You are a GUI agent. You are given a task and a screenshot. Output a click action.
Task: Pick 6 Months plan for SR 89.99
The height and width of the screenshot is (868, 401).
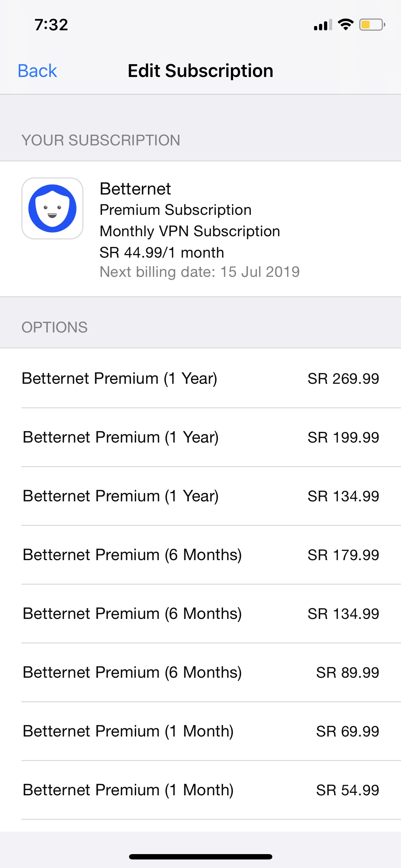click(200, 672)
